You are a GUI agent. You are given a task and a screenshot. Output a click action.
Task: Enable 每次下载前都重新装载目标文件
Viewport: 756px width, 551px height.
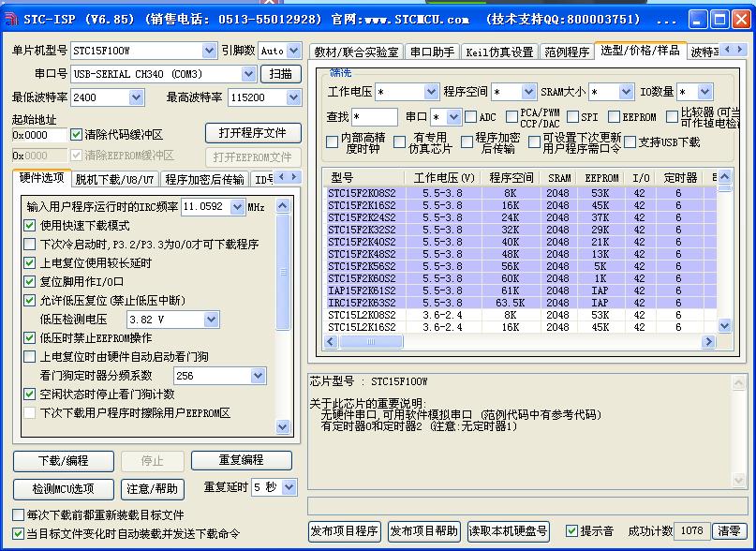(x=18, y=514)
